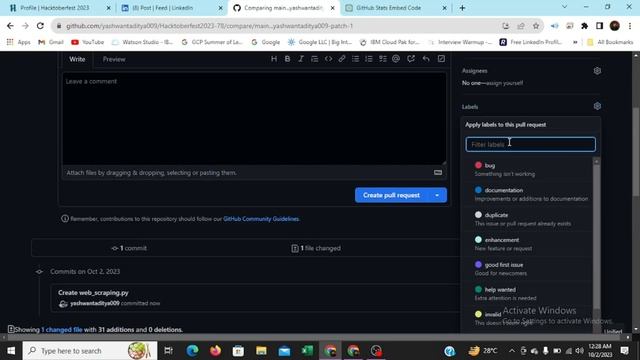640x360 pixels.
Task: Insert a quote using the toolbar icon
Action: [x=314, y=59]
